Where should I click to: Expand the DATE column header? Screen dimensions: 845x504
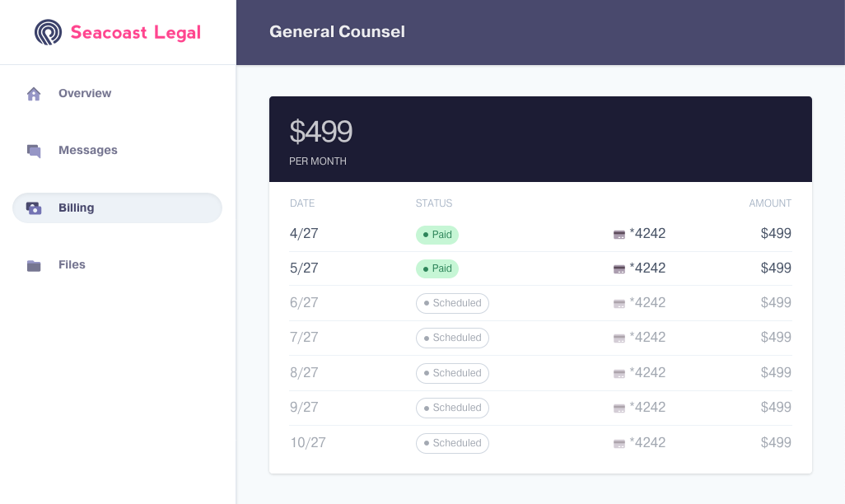tap(302, 203)
